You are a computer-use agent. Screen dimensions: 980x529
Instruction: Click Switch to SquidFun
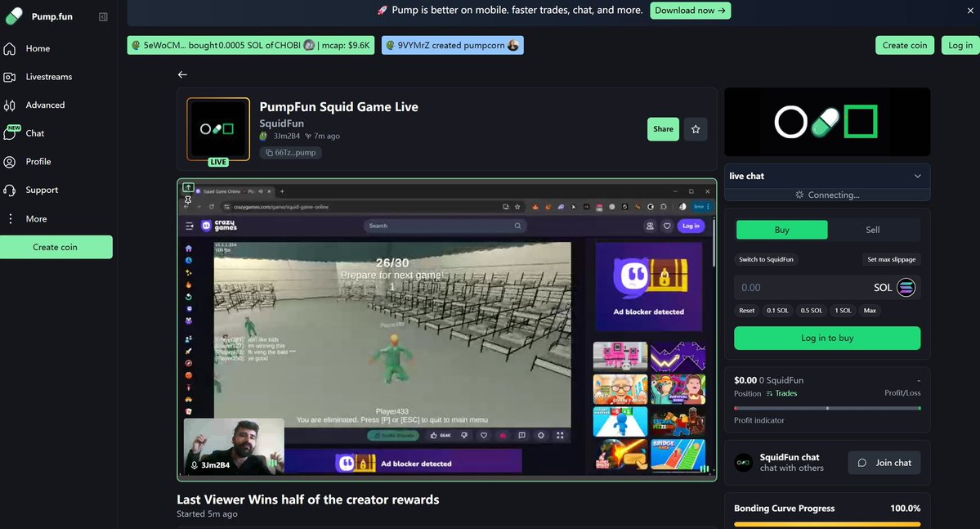(x=766, y=259)
